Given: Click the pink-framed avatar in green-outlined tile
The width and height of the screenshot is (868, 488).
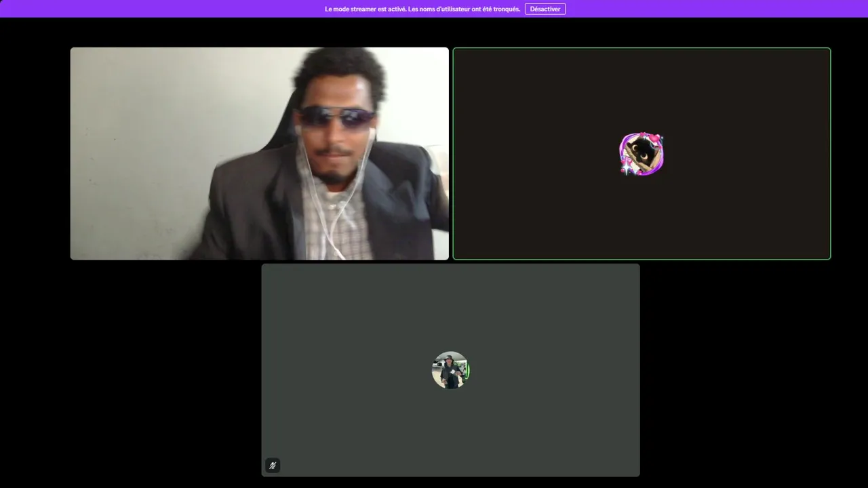Looking at the screenshot, I should click(x=642, y=154).
